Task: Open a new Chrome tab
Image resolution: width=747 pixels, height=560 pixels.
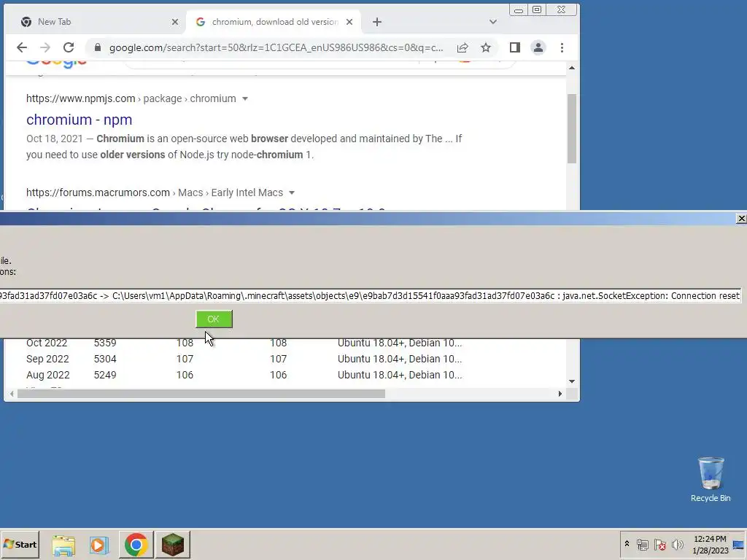Action: tap(377, 22)
